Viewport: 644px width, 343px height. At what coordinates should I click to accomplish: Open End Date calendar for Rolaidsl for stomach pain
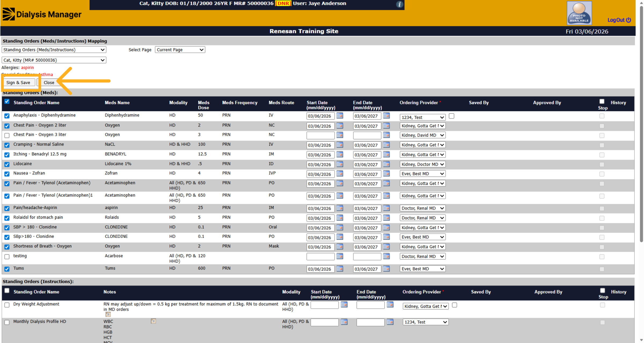pos(386,218)
